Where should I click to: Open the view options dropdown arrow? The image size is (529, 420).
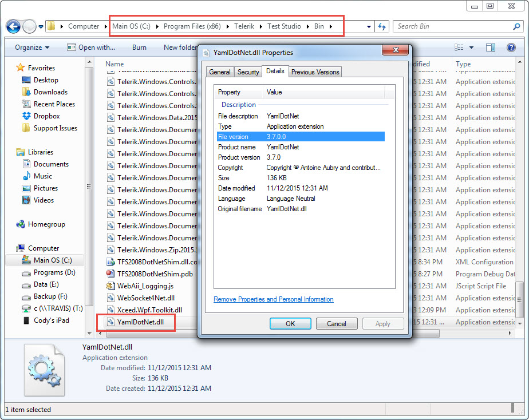point(471,47)
